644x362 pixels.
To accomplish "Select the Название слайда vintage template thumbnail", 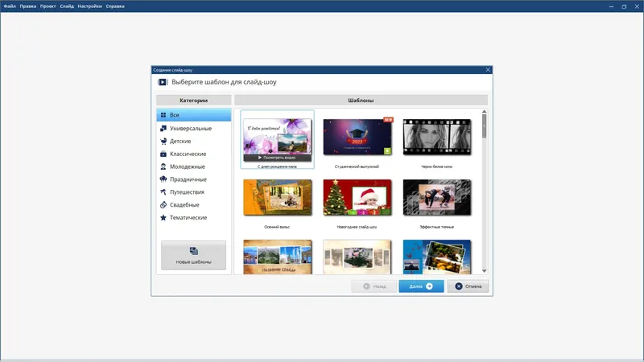I will point(277,257).
